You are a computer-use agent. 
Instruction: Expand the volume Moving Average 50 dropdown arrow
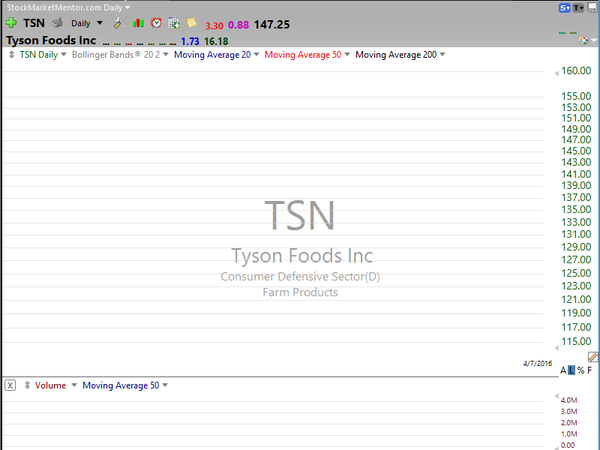point(165,385)
